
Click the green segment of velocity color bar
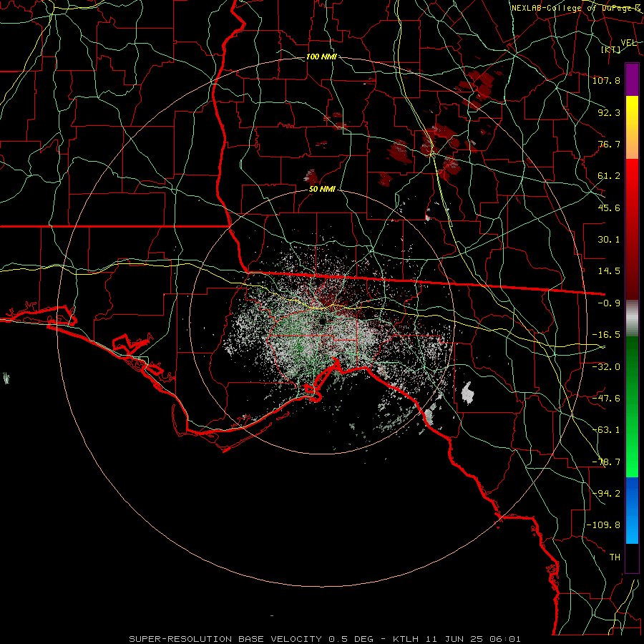632,406
